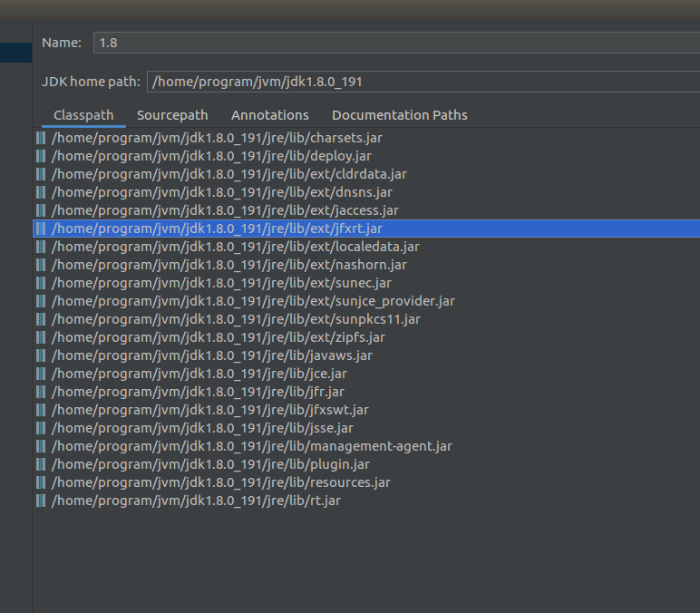The image size is (700, 613).
Task: Click the archive icon next to cldrdata.jar
Action: pos(41,174)
